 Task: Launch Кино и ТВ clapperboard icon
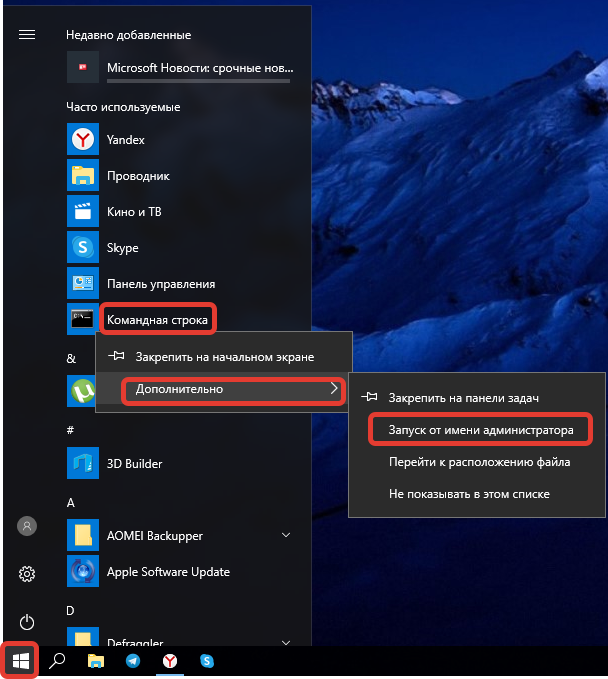(x=83, y=211)
